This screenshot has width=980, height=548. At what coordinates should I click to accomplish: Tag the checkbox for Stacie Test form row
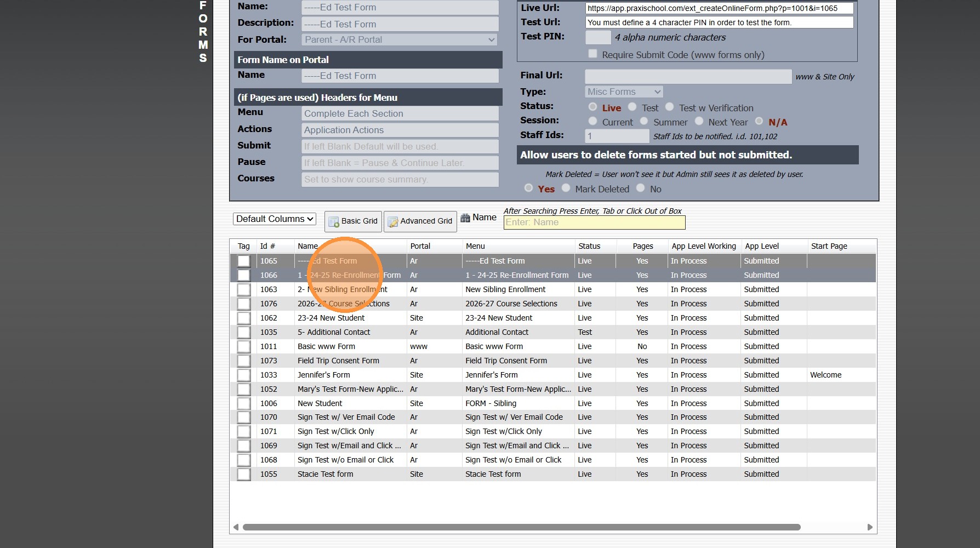[243, 474]
